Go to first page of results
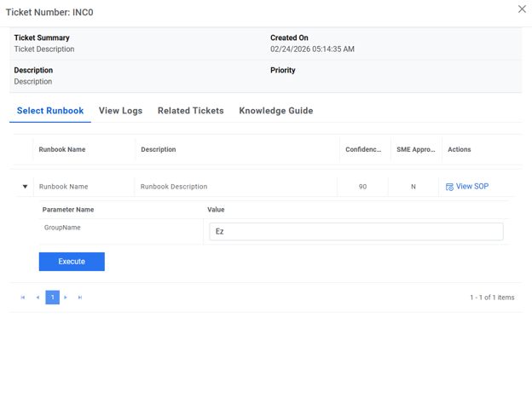 tap(23, 298)
